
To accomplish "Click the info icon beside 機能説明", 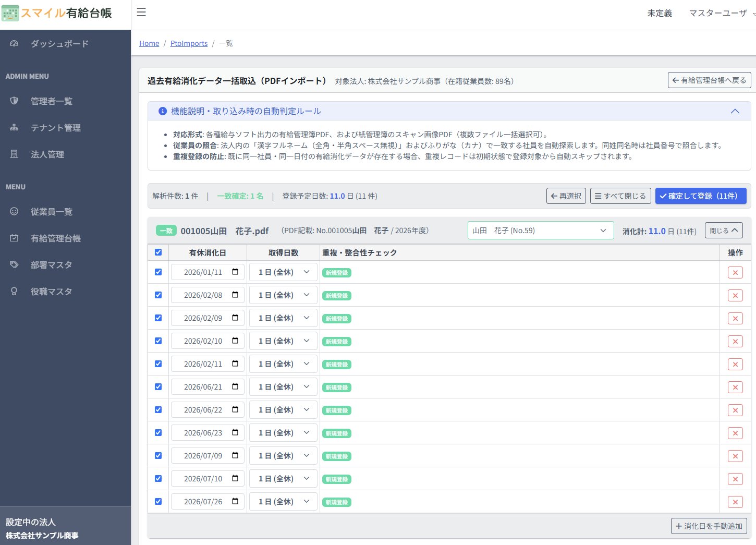I will (163, 111).
